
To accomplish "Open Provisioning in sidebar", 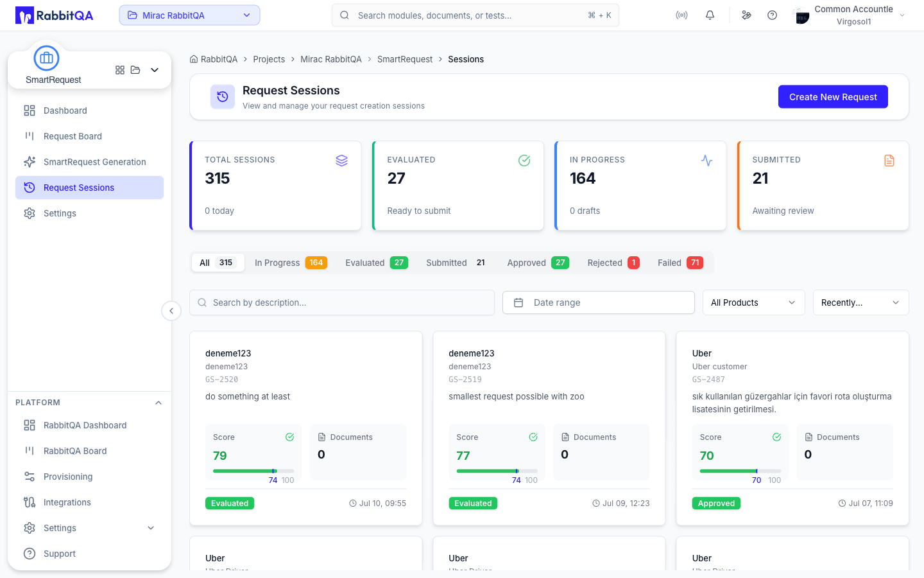I will [x=90, y=477].
